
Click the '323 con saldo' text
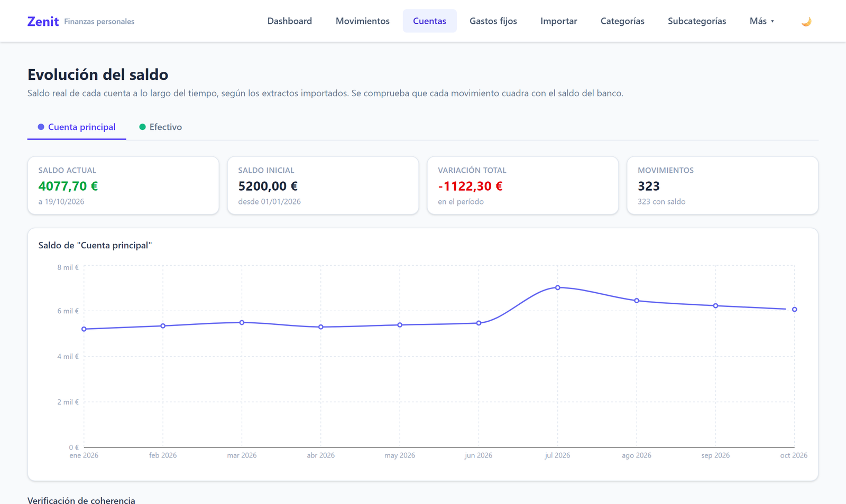coord(661,202)
